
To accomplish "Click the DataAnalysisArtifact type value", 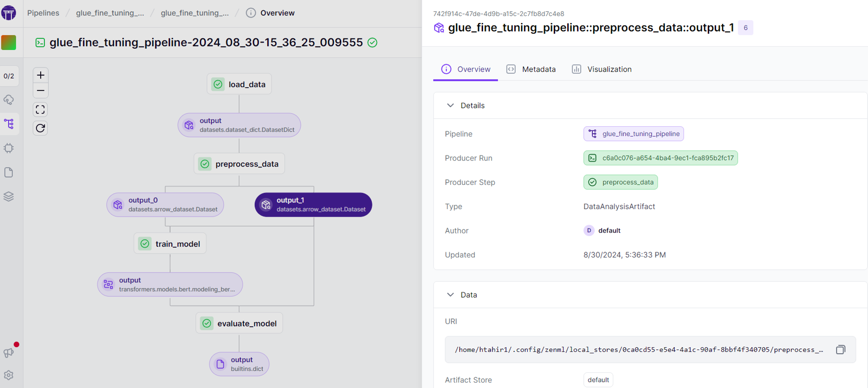I will (619, 207).
